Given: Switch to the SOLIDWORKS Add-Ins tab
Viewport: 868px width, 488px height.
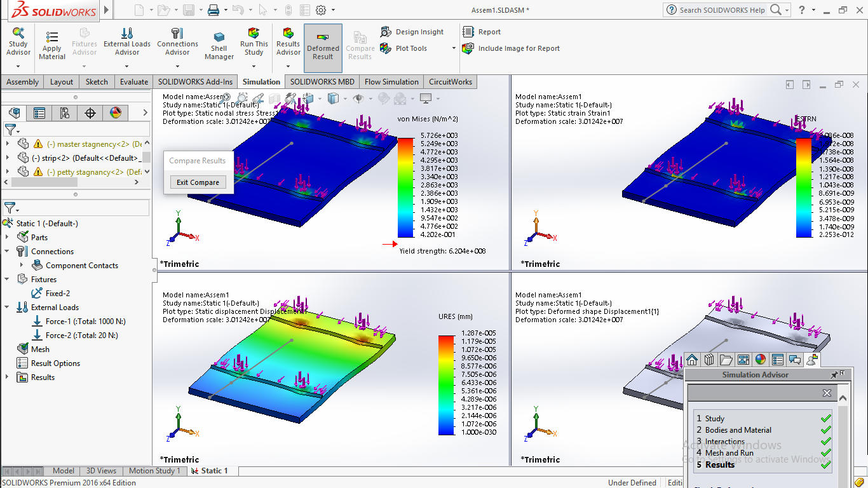Looking at the screenshot, I should coord(196,82).
